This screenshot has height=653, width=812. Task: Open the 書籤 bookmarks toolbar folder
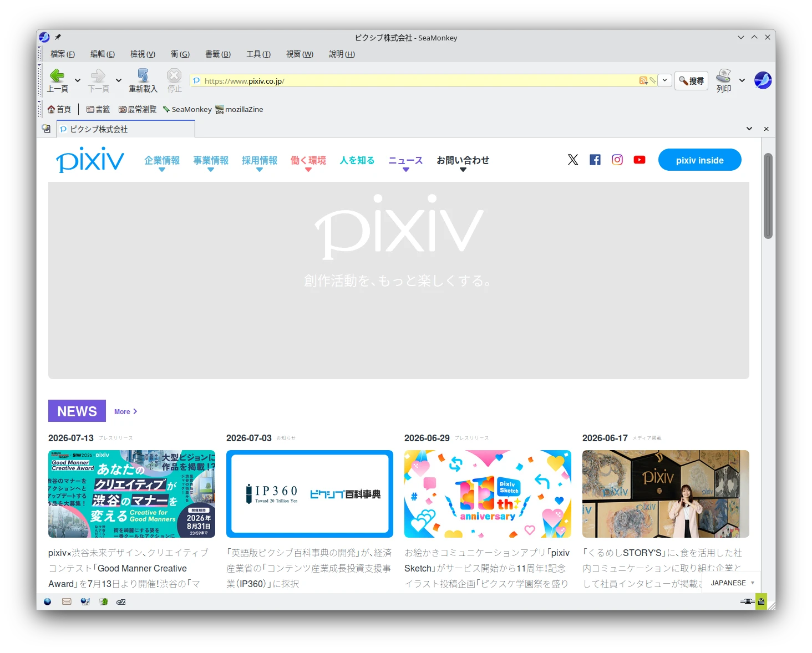point(98,109)
